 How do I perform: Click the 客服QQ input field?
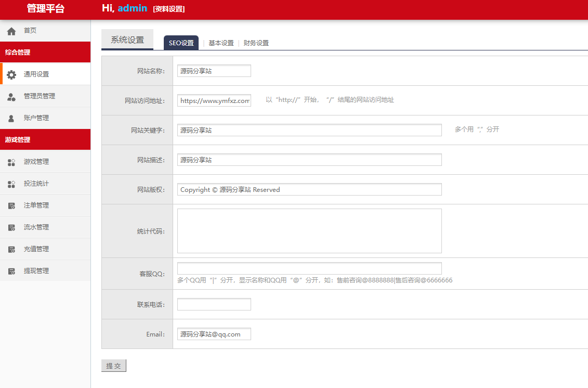(309, 268)
